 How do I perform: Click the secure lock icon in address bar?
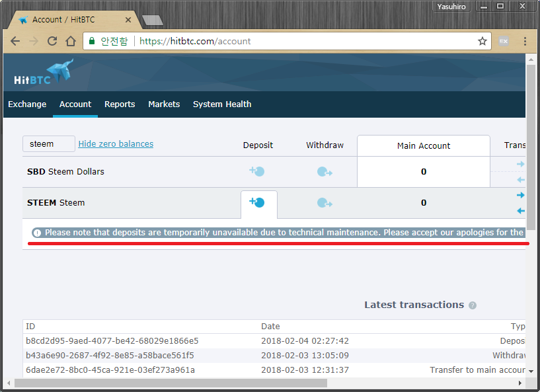[92, 41]
